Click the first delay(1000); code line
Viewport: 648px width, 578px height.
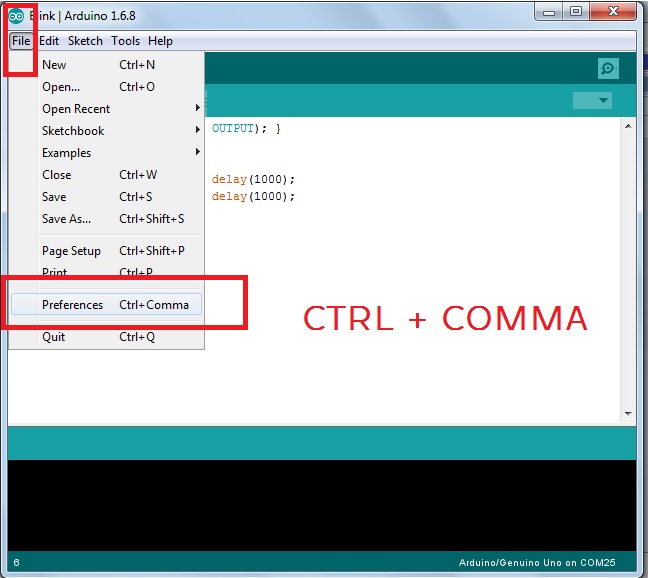(253, 179)
